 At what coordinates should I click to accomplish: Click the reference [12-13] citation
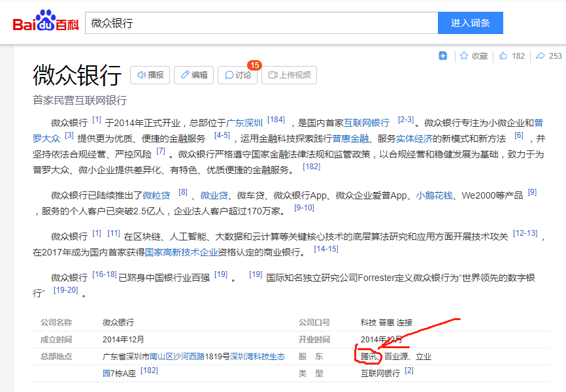coord(525,233)
